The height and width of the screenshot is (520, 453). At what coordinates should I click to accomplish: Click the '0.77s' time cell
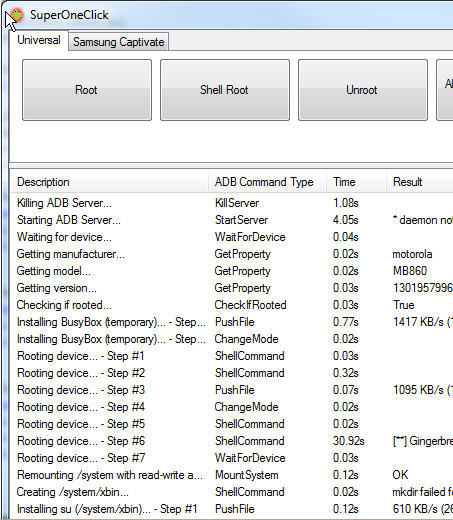pos(346,322)
